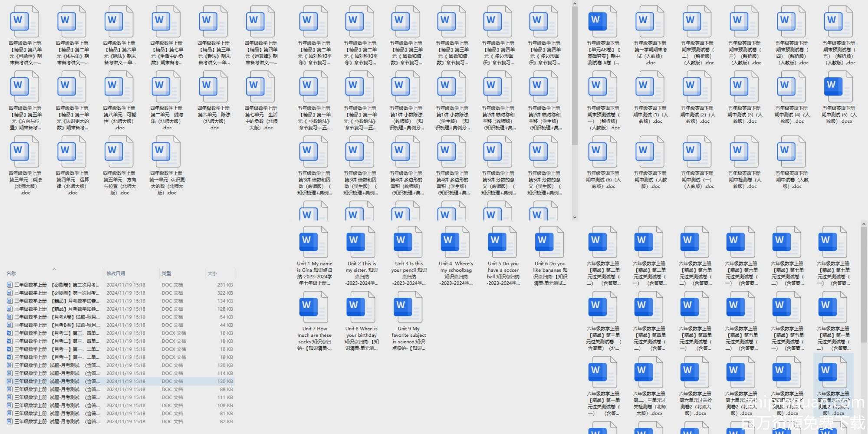Select 五年级英语下册【单元AB卷】Word file
Image resolution: width=868 pixels, height=434 pixels.
(603, 23)
